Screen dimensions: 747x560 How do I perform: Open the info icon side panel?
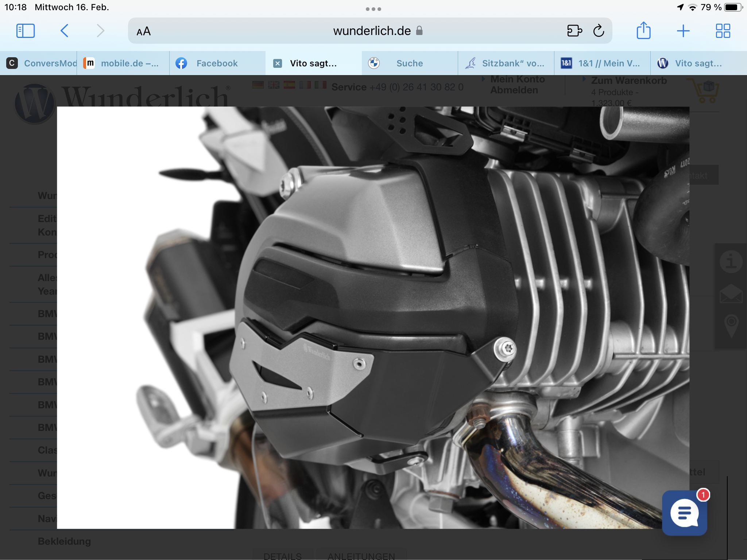(731, 261)
